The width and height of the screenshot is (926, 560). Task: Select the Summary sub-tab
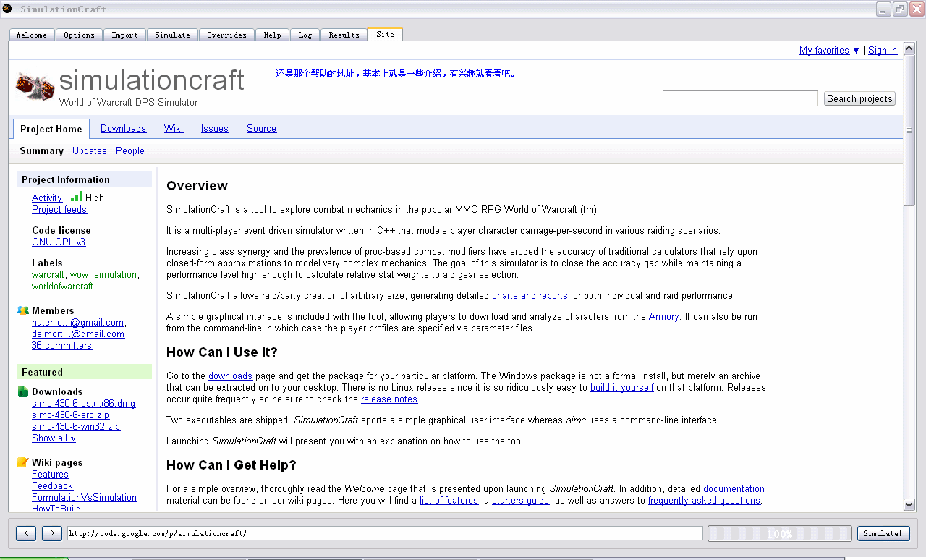41,150
